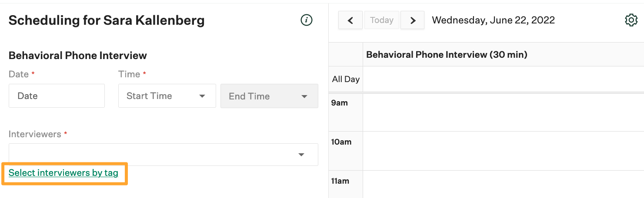
Task: Click the Date input field
Action: point(57,96)
